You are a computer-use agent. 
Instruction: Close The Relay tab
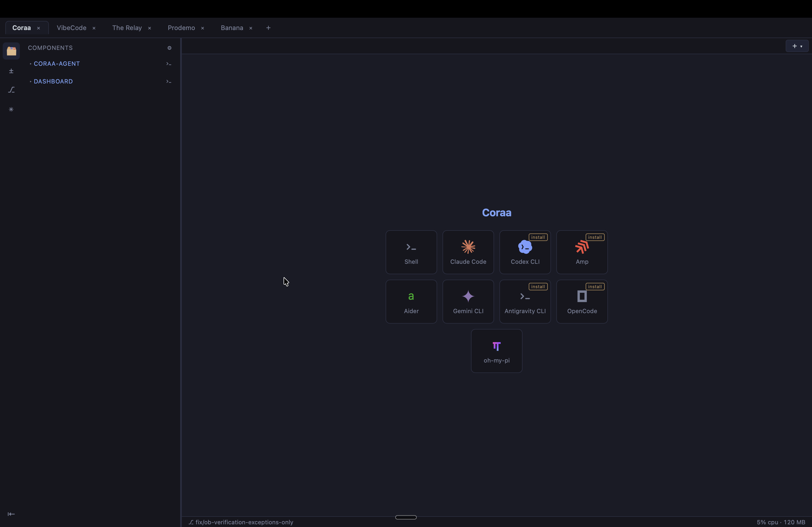click(x=150, y=28)
